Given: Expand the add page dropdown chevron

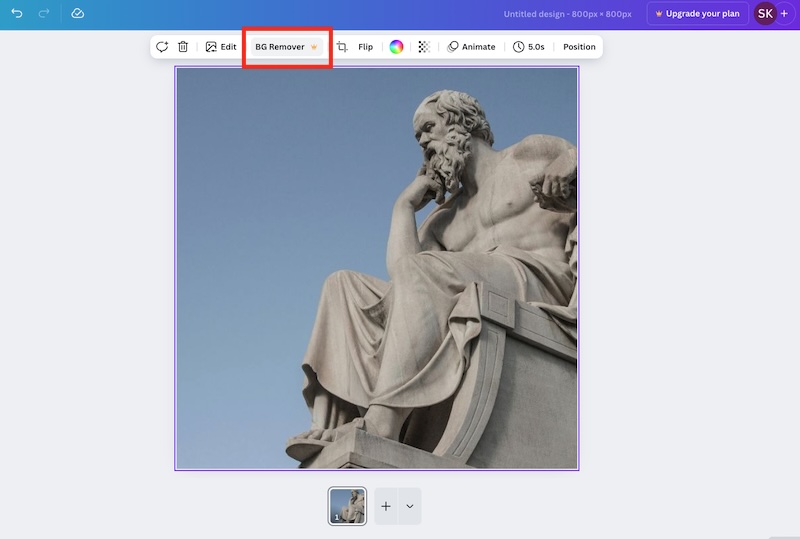Looking at the screenshot, I should 410,506.
